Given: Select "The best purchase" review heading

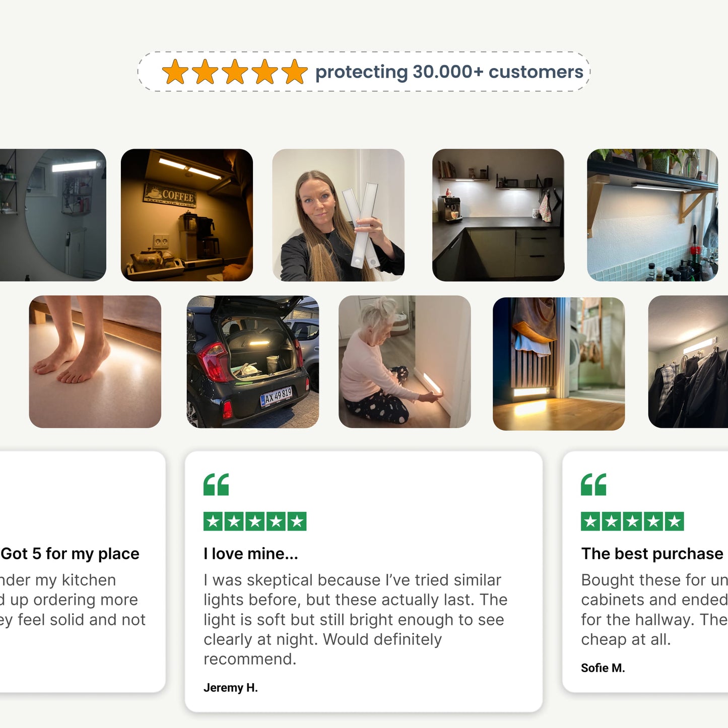Looking at the screenshot, I should pyautogui.click(x=652, y=554).
